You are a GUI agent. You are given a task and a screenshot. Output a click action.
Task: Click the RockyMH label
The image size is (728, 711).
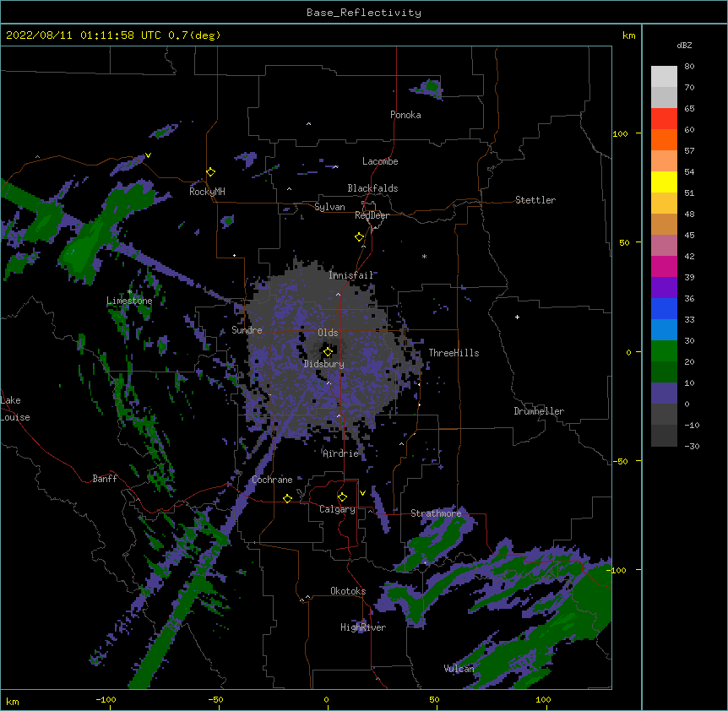207,192
